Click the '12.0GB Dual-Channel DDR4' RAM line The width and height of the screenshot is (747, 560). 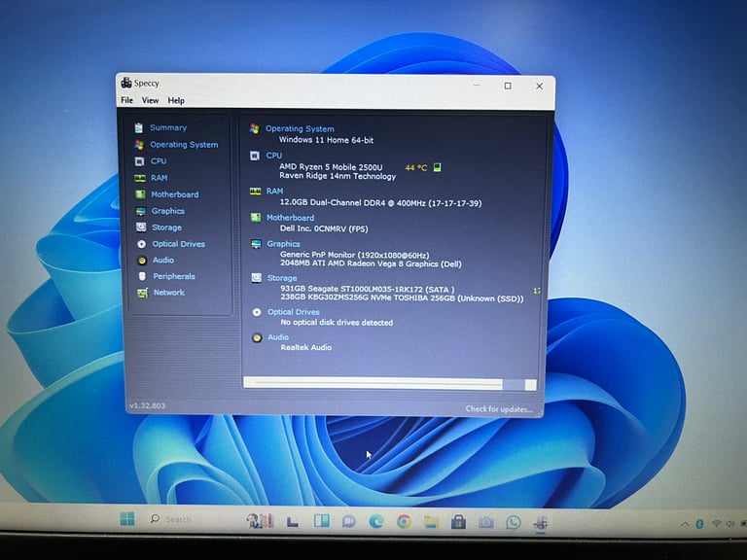[x=380, y=203]
